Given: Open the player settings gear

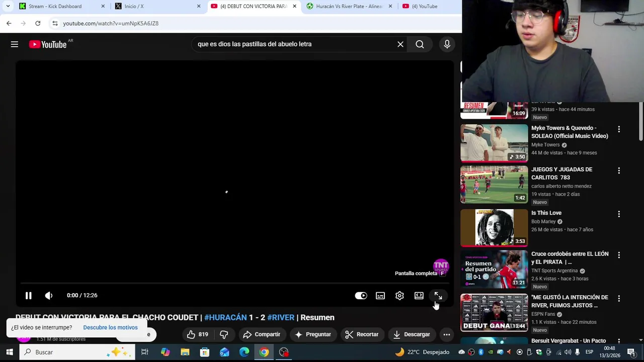Looking at the screenshot, I should point(399,296).
